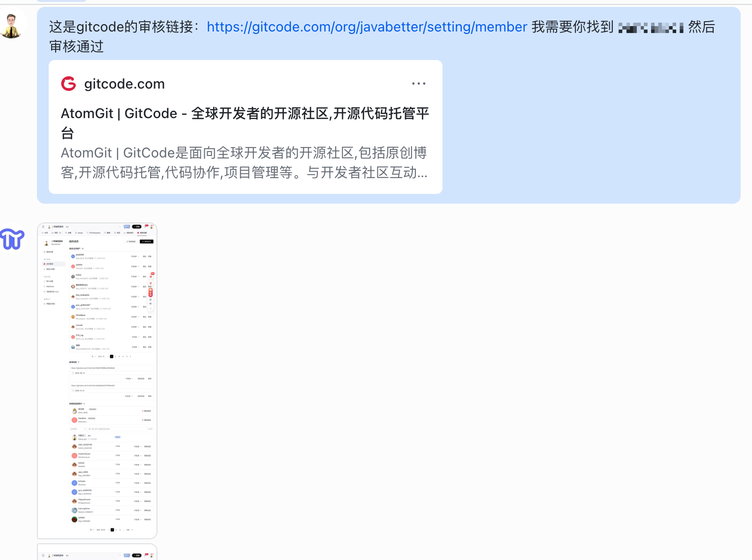The image size is (752, 560).
Task: Expand the role dropdown on abu8209's row
Action: [135, 256]
